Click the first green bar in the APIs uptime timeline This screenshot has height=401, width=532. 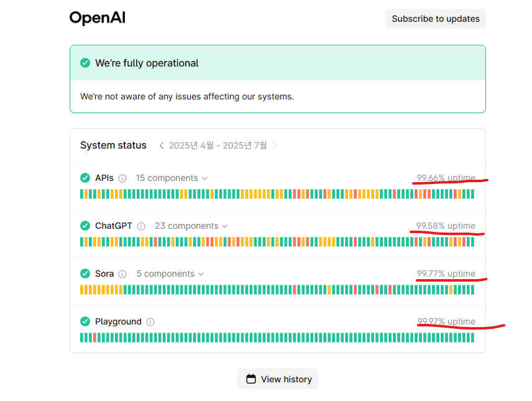[x=82, y=194]
